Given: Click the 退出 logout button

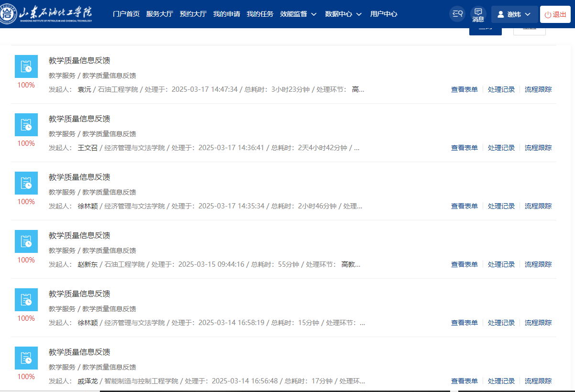Looking at the screenshot, I should pos(555,14).
